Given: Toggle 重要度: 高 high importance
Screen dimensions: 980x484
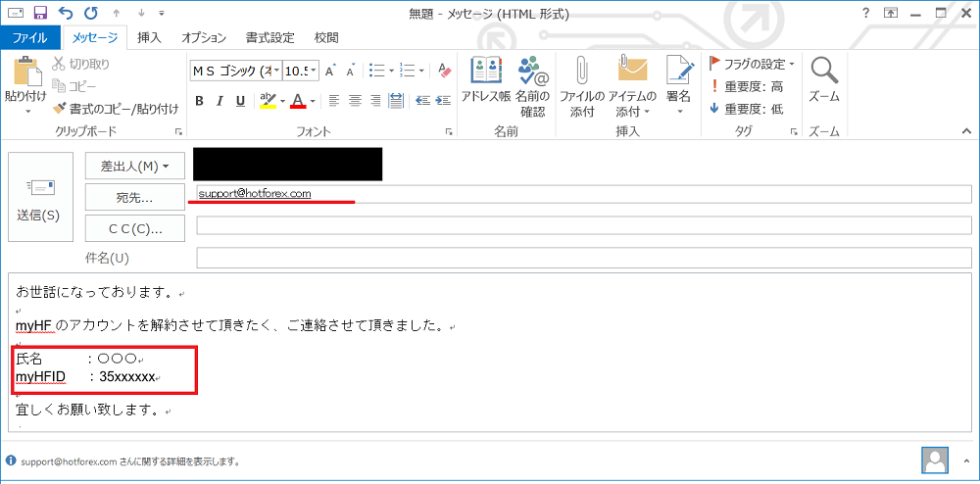Looking at the screenshot, I should (747, 86).
